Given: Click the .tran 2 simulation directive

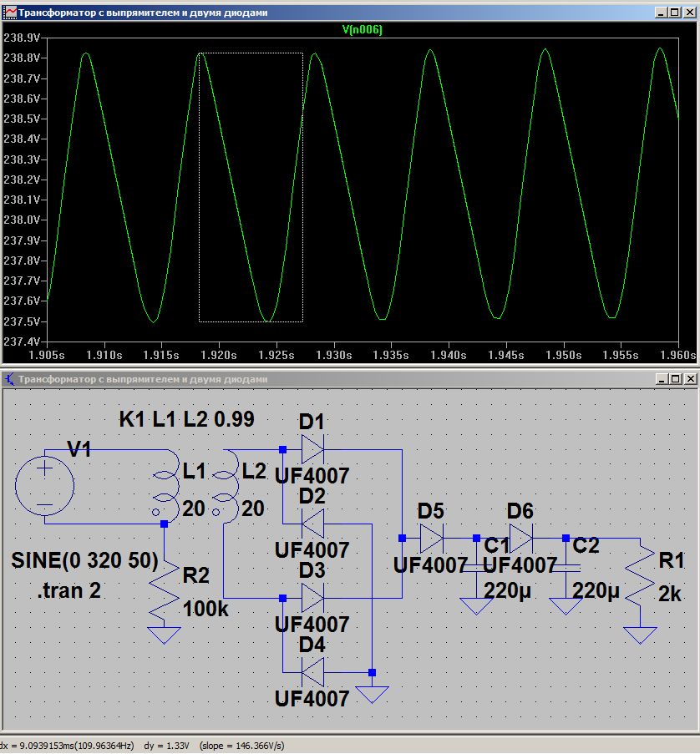Looking at the screenshot, I should point(68,591).
